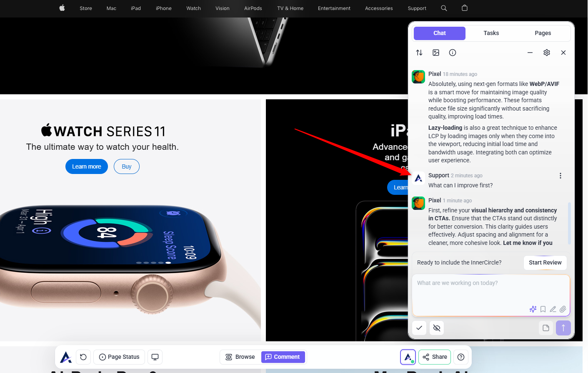Open the three-dot menu on Support message

[x=560, y=176]
